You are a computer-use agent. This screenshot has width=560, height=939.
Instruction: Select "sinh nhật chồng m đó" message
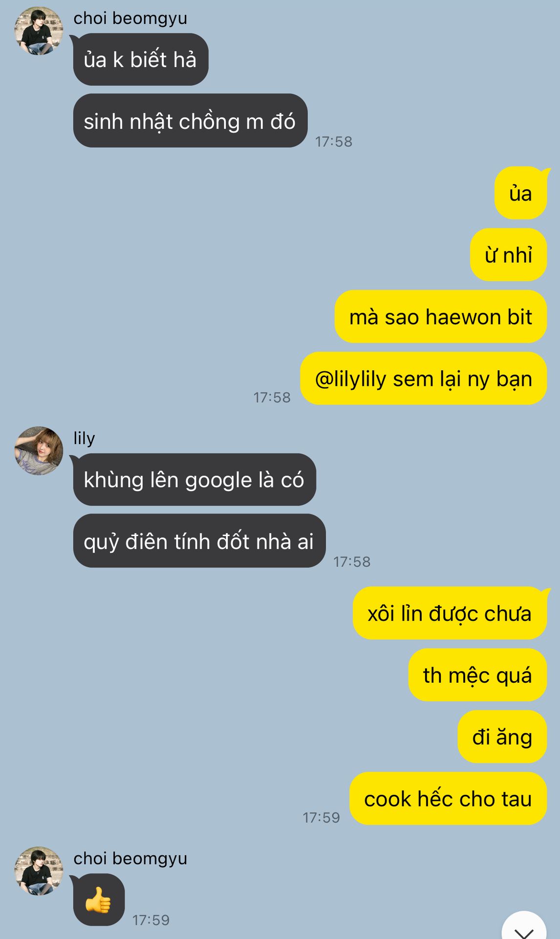pos(190,121)
